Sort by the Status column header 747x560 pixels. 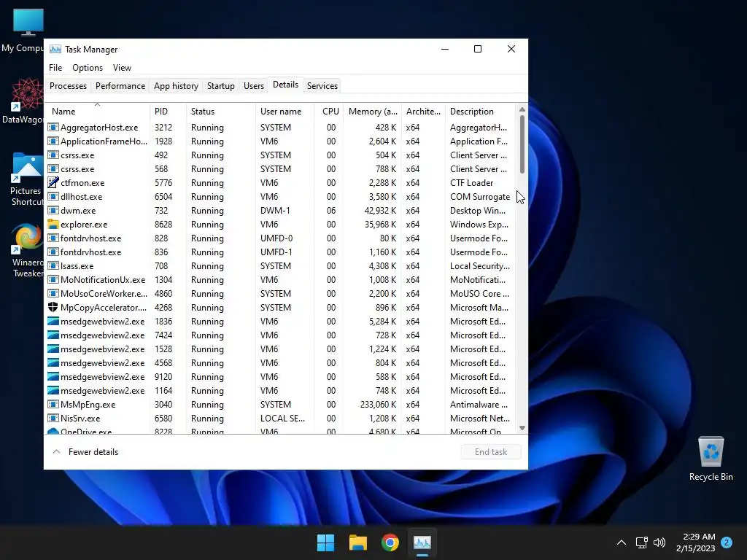[220, 112]
